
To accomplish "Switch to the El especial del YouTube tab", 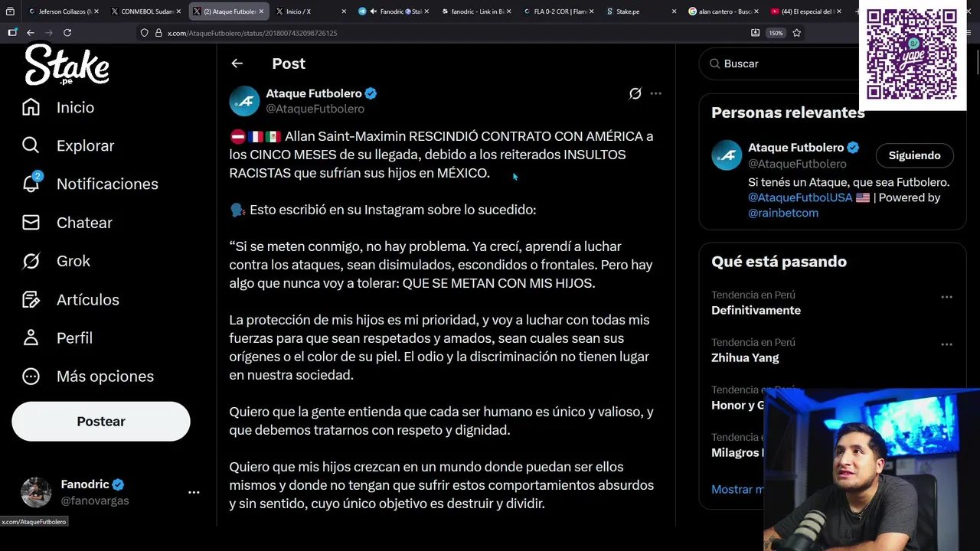I will click(x=807, y=11).
